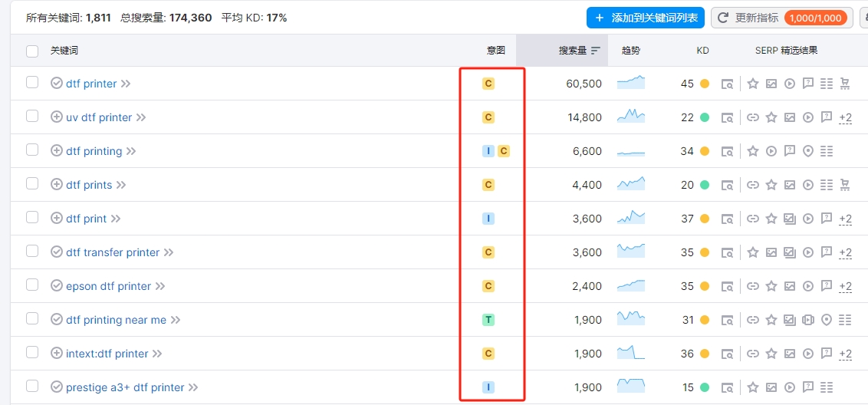Tick checkbox for dtf printing near me row
Image resolution: width=868 pixels, height=405 pixels.
(x=32, y=319)
